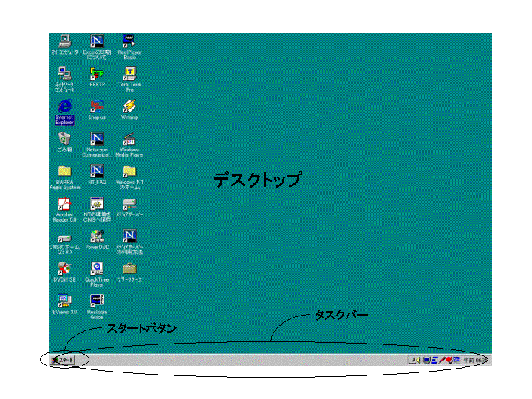
Task: Open RealPlayer Basic shortcut
Action: (x=129, y=41)
